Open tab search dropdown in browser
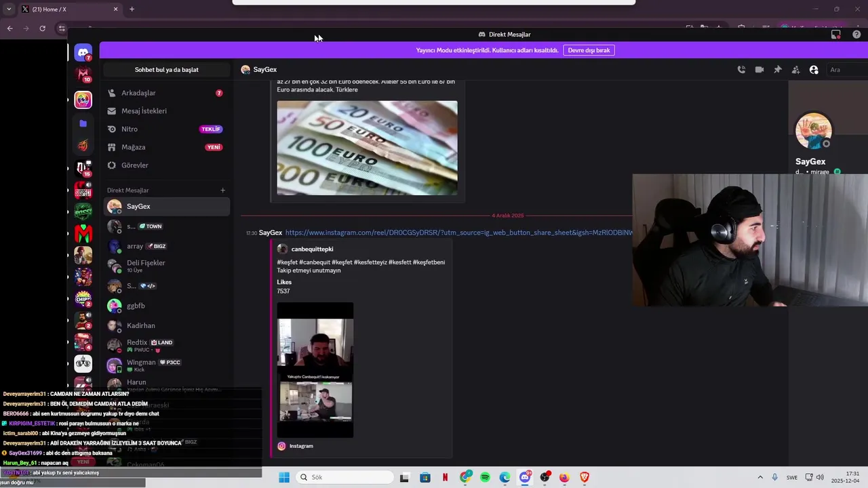The image size is (868, 488). point(9,9)
